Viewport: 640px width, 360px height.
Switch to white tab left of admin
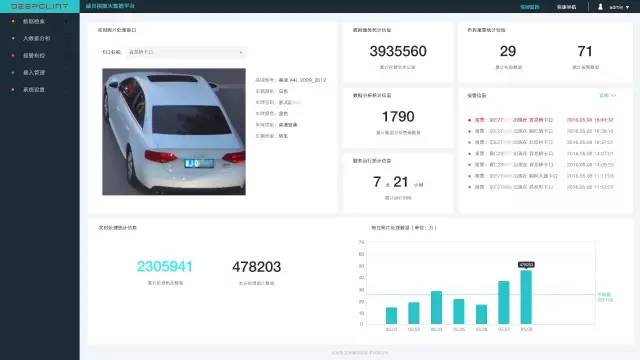click(x=567, y=7)
